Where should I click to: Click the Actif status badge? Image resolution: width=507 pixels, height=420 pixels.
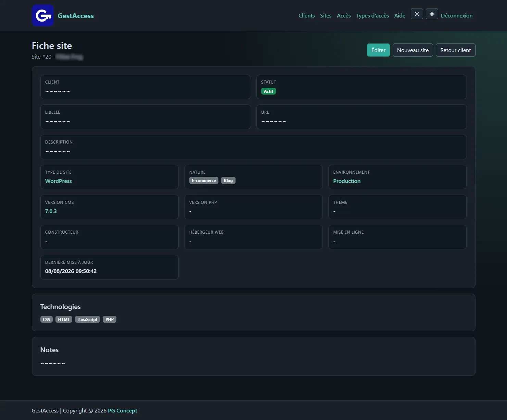[x=268, y=91]
